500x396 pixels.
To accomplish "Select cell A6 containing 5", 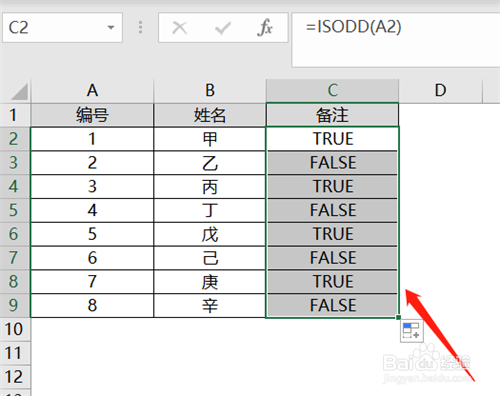I will point(92,234).
